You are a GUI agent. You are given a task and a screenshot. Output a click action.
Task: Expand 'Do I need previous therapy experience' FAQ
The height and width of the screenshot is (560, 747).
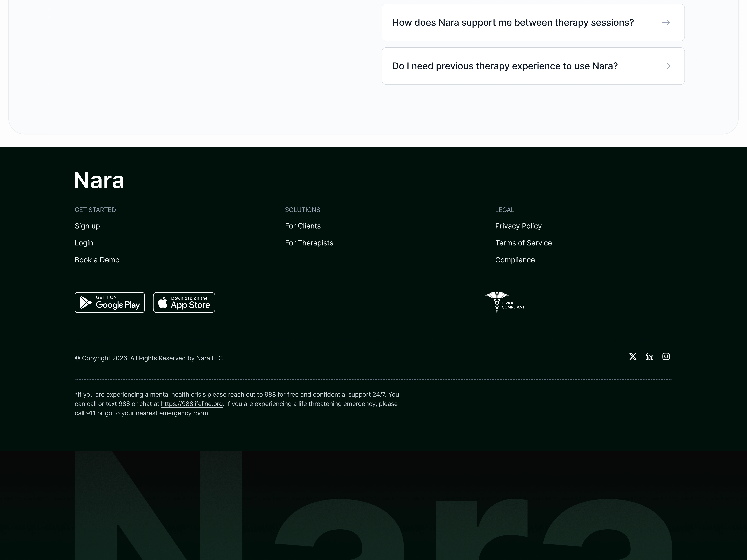(x=505, y=66)
